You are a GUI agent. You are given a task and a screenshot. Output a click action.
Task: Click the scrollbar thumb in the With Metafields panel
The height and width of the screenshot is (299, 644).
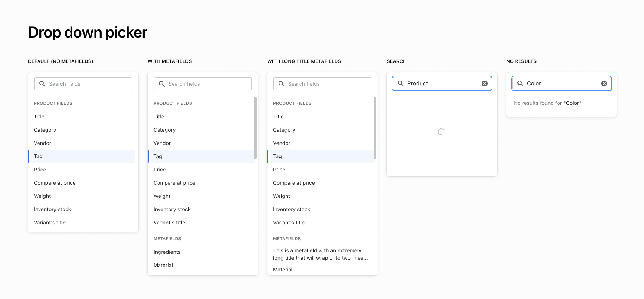click(x=255, y=128)
